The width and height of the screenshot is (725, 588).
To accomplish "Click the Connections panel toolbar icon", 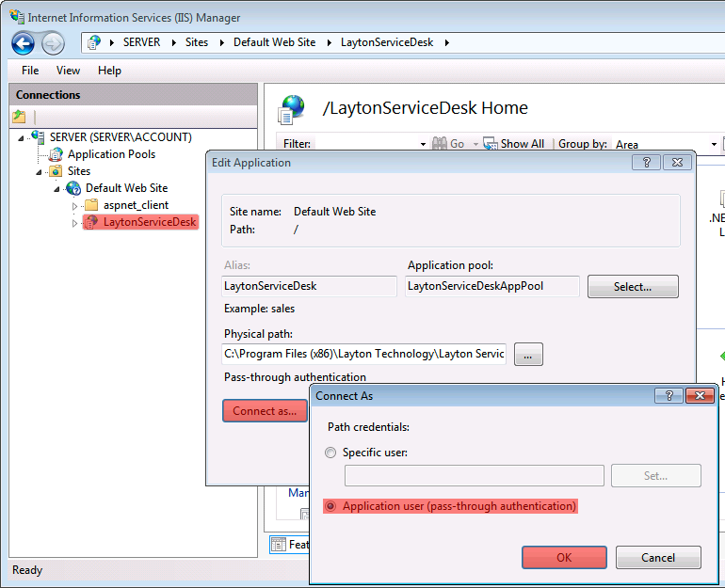I will pyautogui.click(x=20, y=117).
